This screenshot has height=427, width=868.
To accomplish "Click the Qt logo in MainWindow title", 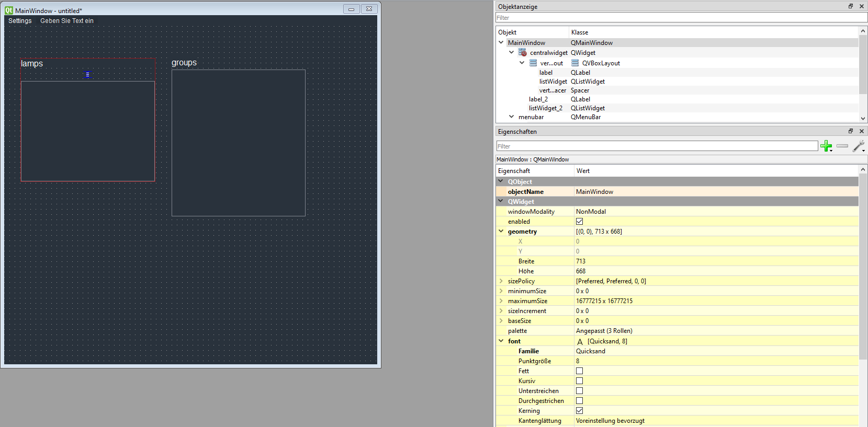I will [x=9, y=10].
